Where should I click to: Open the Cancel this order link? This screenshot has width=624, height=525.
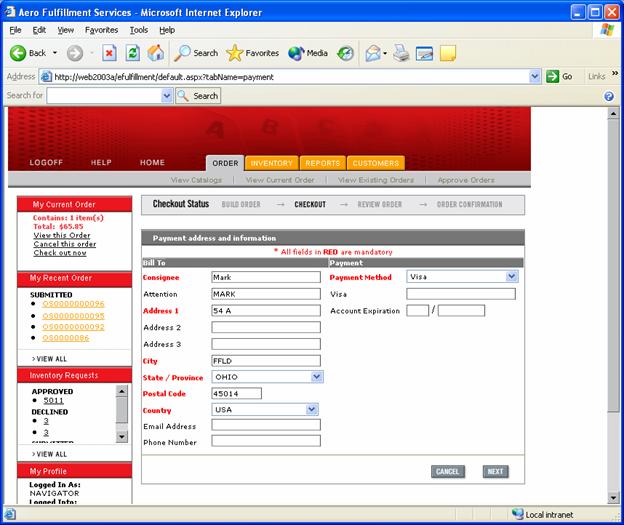[x=65, y=244]
